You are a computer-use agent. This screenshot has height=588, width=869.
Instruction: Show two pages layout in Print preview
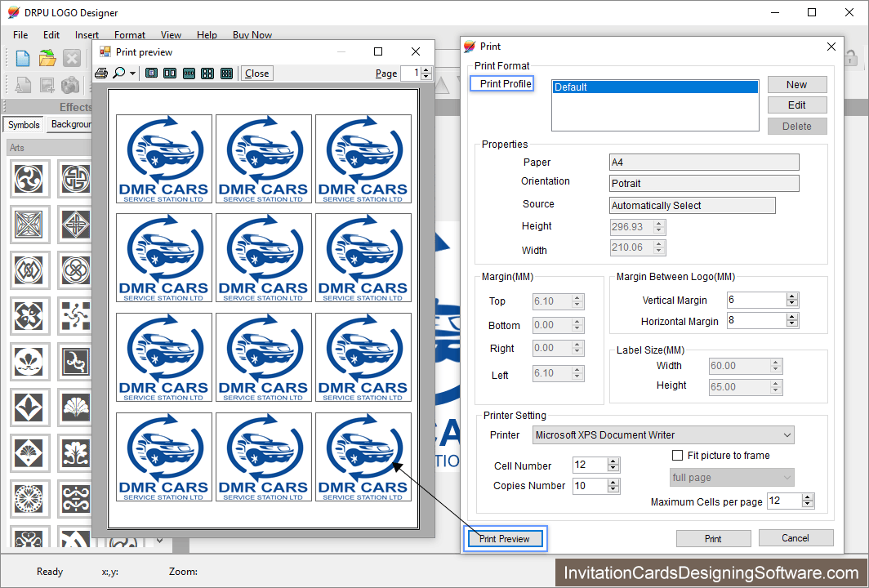170,73
